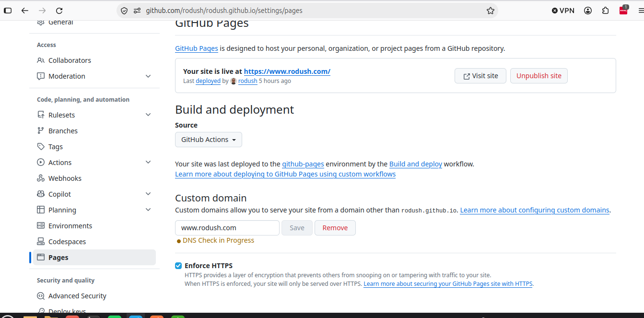Image resolution: width=644 pixels, height=318 pixels.
Task: Click the Visit site button
Action: pyautogui.click(x=480, y=76)
